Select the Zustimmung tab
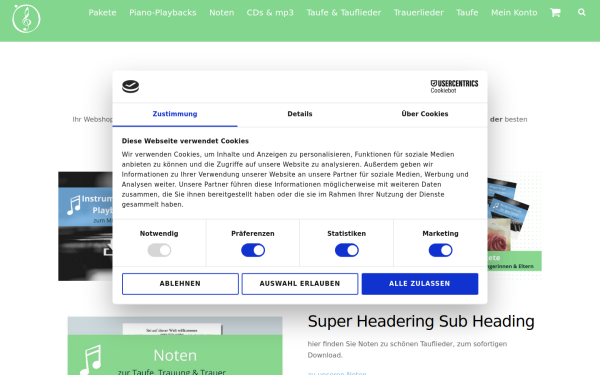The width and height of the screenshot is (600, 375). coord(175,114)
